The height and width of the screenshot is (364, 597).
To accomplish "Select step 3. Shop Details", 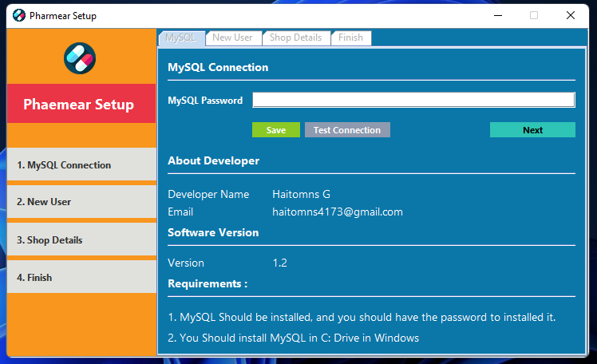I will [81, 239].
